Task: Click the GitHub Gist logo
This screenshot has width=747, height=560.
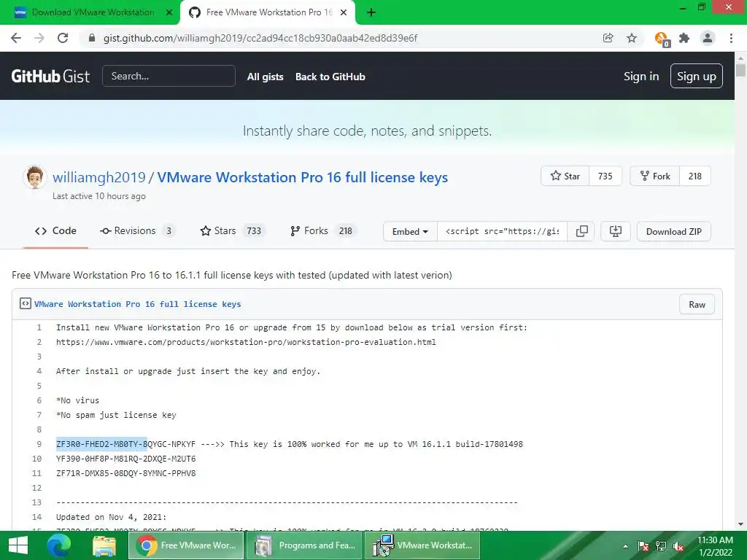Action: pos(50,76)
